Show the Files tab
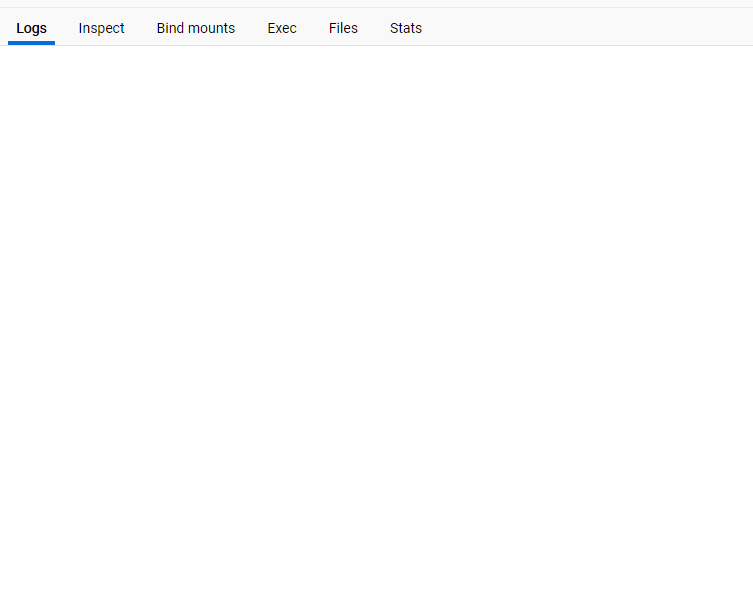The height and width of the screenshot is (609, 753). click(x=343, y=28)
